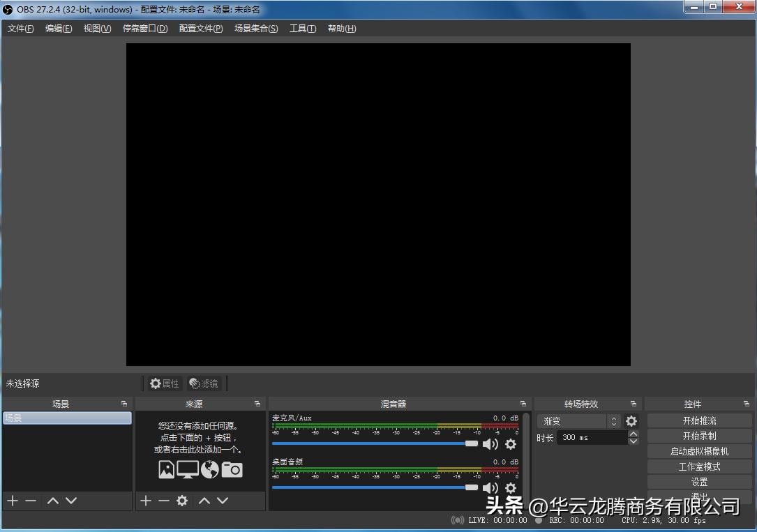
Task: Open 滤镜 (Filters) in source toolbar
Action: click(x=204, y=383)
